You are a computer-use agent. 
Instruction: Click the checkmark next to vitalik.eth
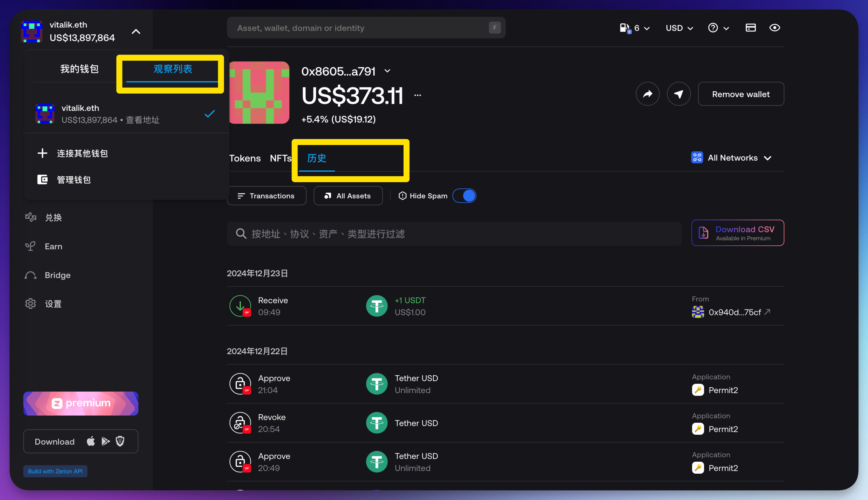(209, 114)
